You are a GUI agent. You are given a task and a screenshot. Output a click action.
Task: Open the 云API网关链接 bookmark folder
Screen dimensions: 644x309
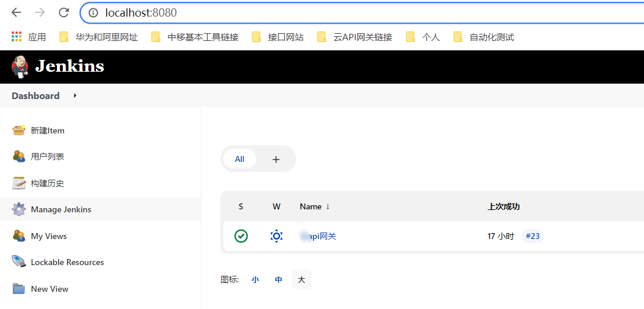coord(354,37)
